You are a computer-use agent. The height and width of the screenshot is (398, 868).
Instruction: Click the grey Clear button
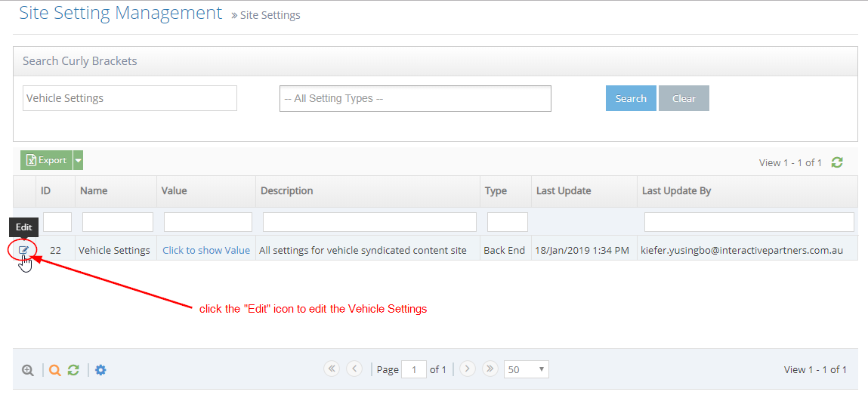click(x=684, y=98)
